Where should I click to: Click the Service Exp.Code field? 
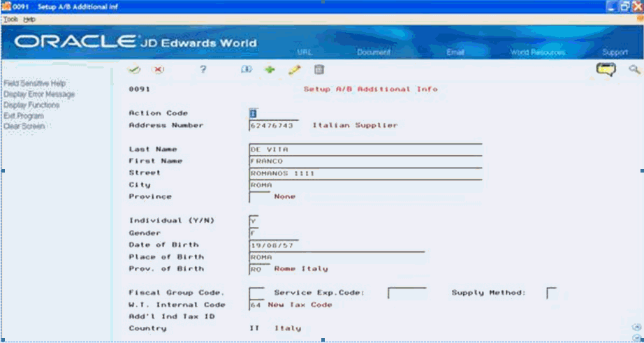407,293
